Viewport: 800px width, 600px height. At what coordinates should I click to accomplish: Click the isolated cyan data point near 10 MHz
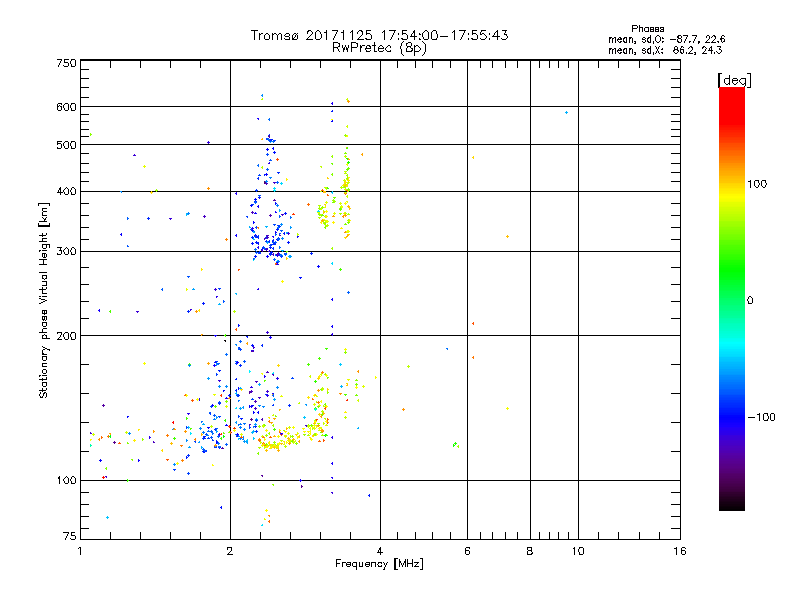click(x=566, y=112)
